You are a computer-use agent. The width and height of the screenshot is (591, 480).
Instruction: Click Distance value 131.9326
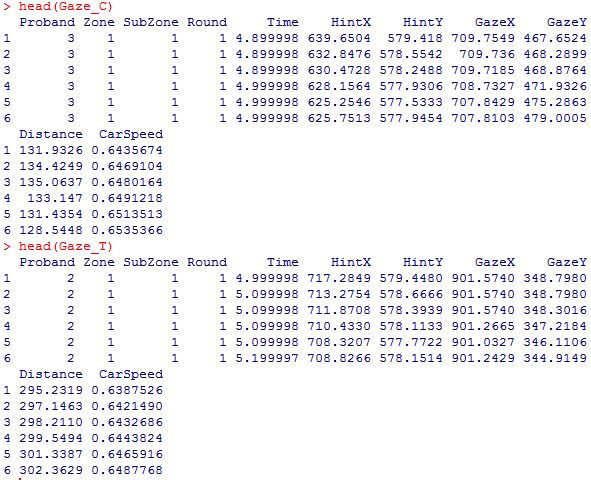click(x=51, y=150)
